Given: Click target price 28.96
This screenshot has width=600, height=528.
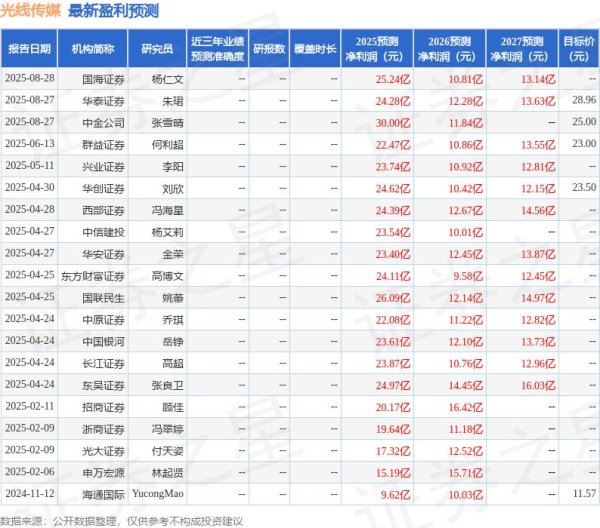Looking at the screenshot, I should coord(584,100).
